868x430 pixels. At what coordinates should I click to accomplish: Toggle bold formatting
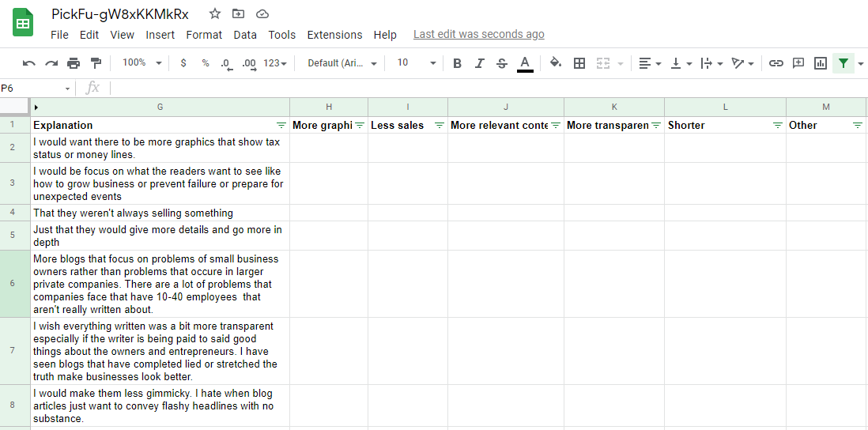coord(457,63)
